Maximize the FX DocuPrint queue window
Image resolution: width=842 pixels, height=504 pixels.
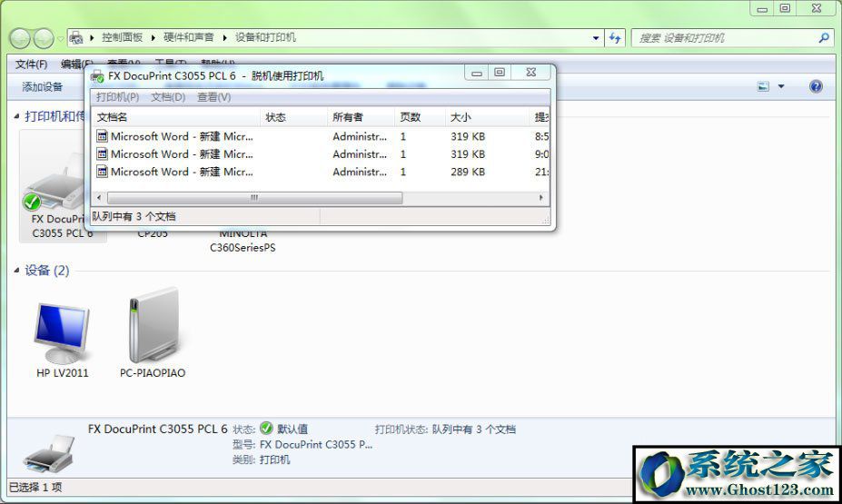click(x=500, y=73)
